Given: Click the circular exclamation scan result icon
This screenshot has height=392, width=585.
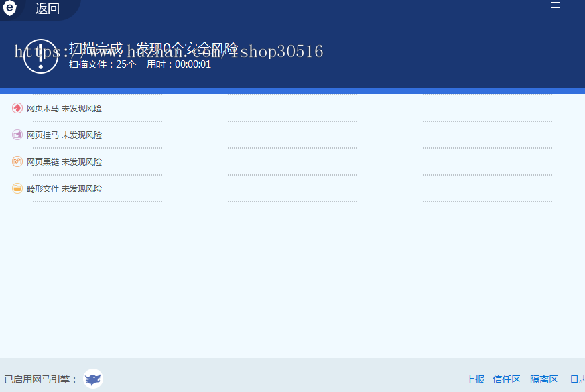Looking at the screenshot, I should pyautogui.click(x=40, y=54).
